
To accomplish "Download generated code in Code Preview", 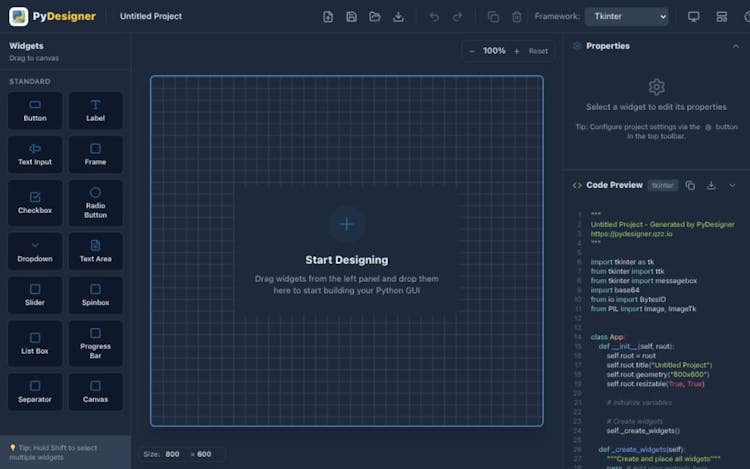I will 711,185.
